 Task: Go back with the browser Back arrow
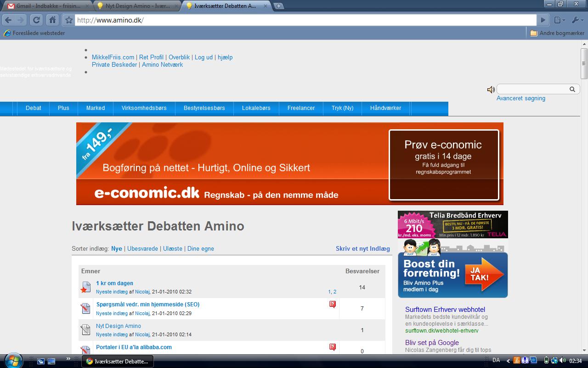click(x=8, y=20)
